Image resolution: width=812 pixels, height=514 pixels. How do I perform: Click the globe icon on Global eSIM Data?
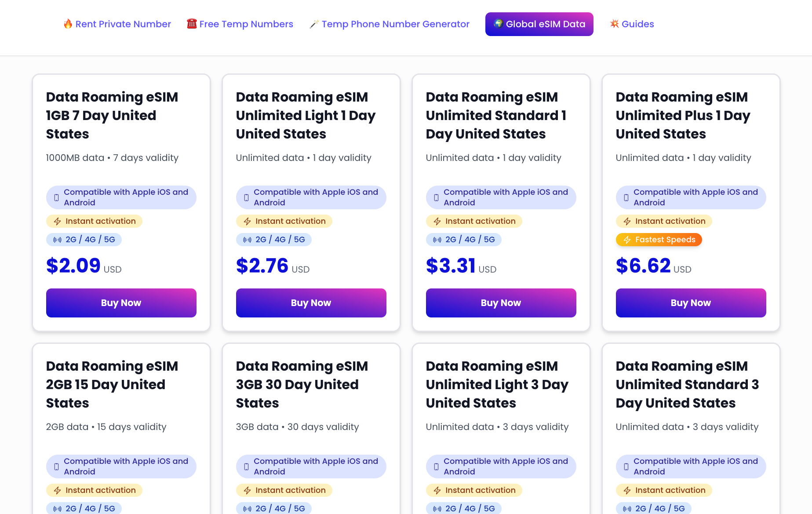[498, 24]
